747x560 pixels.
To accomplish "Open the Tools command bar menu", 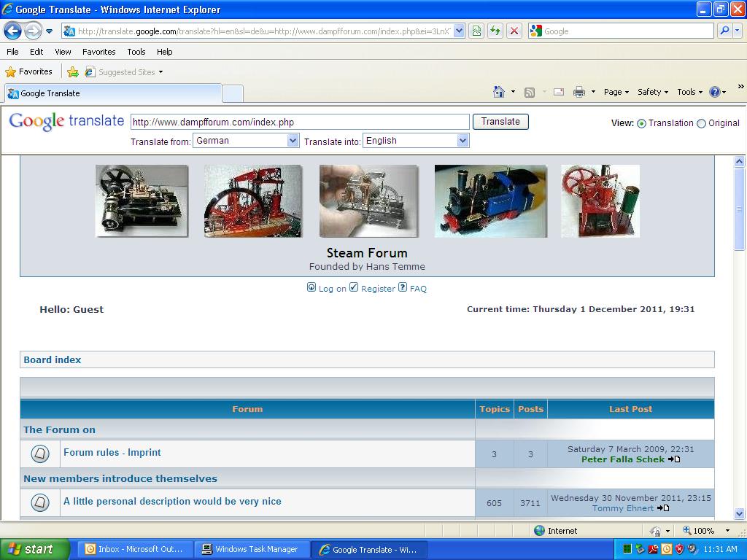I will [689, 92].
